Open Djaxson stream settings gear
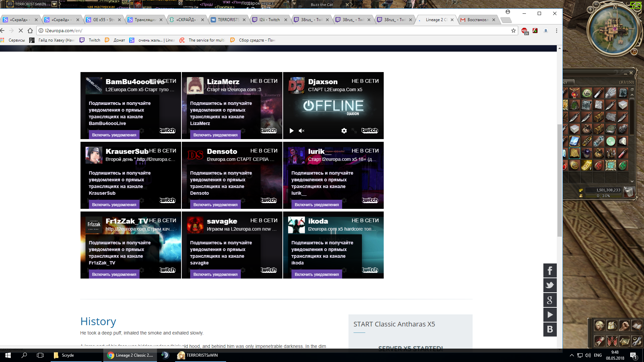644x362 pixels. pos(344,131)
